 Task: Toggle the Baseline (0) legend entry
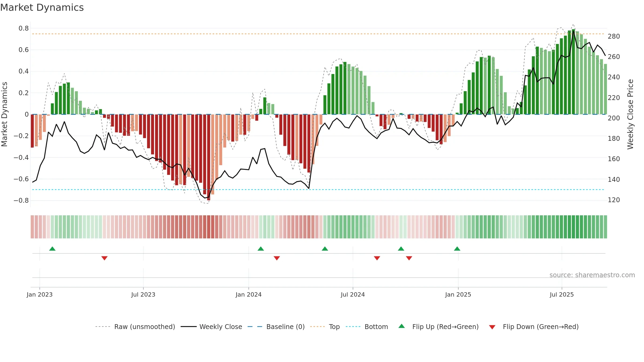pos(276,327)
